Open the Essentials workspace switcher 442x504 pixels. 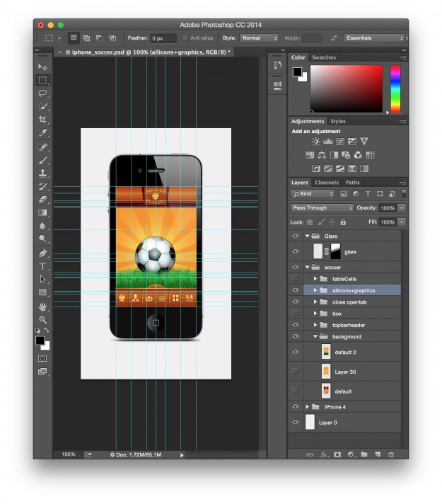(374, 38)
